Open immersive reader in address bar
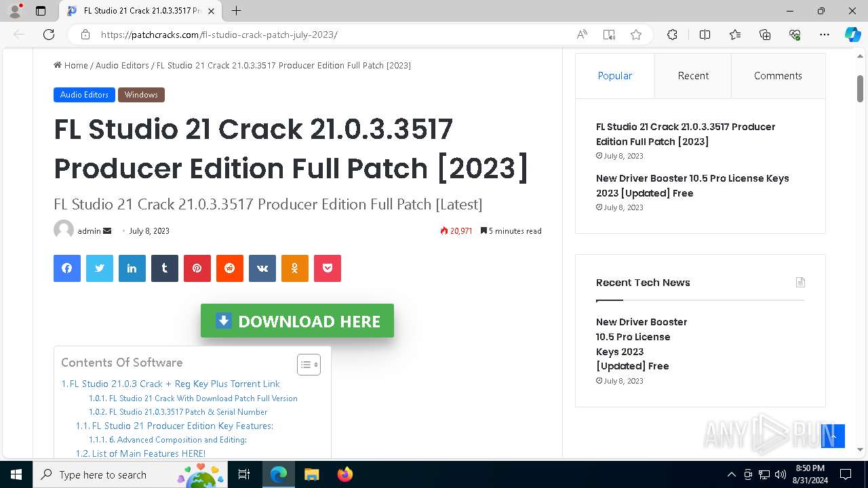 pyautogui.click(x=609, y=35)
